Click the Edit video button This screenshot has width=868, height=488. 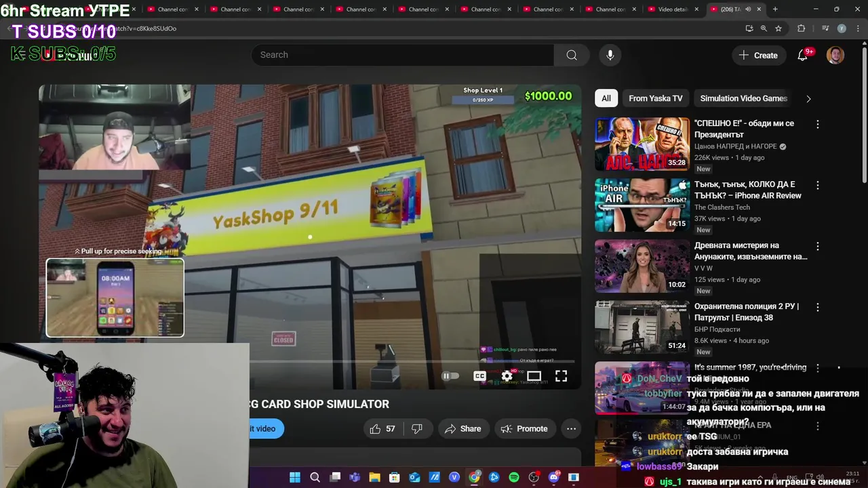click(x=265, y=429)
